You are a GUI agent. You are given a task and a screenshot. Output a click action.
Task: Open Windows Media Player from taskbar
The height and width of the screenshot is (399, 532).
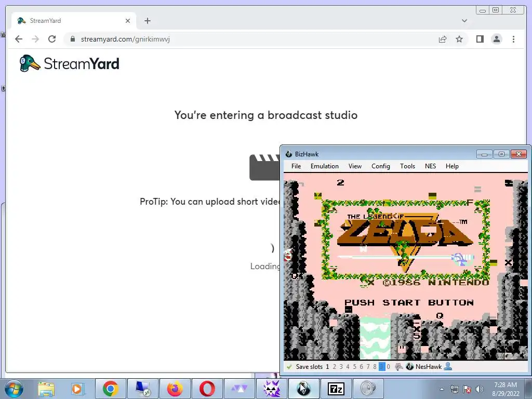coord(77,389)
